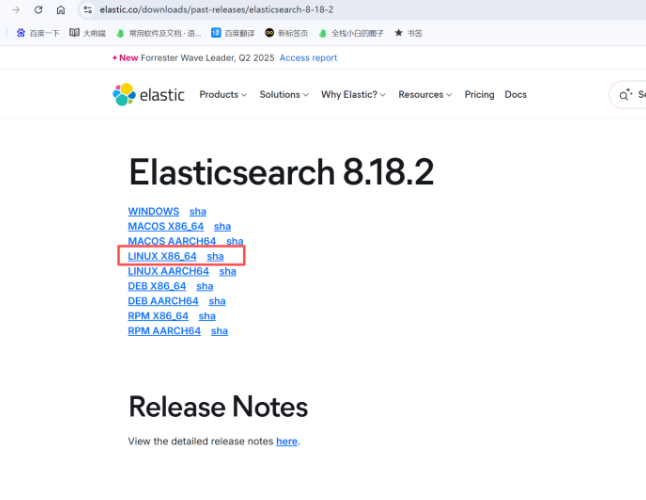
Task: Download the RPM X86_64 package
Action: [158, 316]
